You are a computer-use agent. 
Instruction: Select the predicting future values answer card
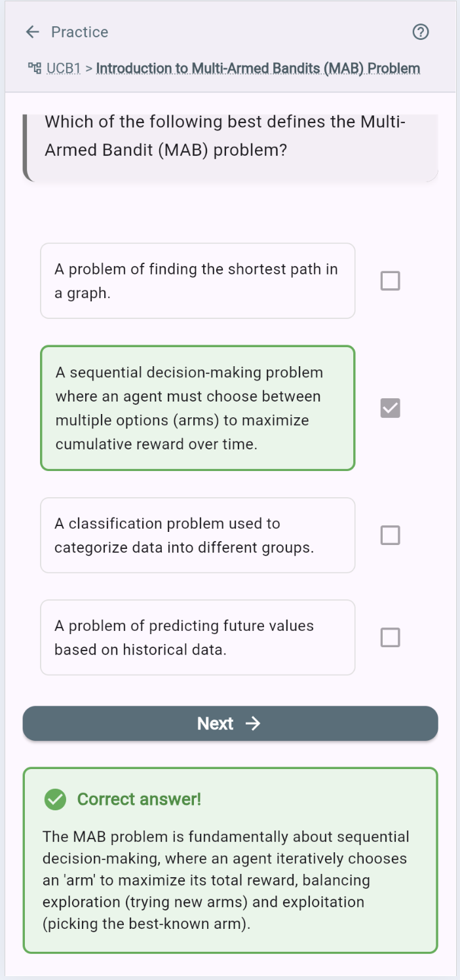[197, 637]
